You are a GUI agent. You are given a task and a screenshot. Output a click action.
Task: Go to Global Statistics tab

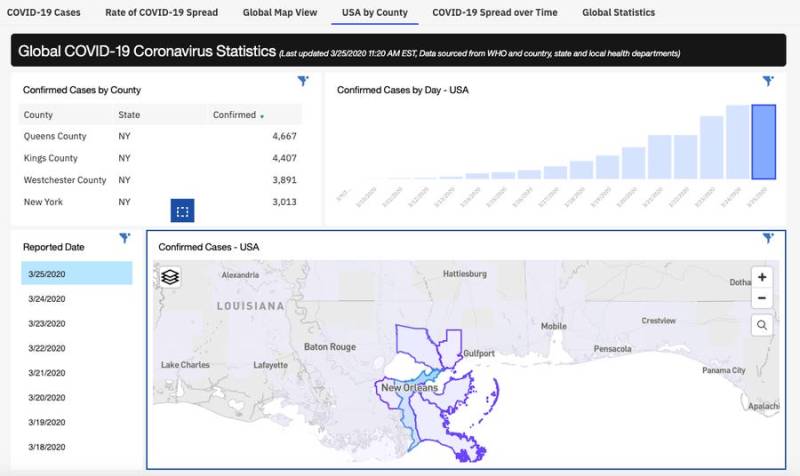(x=619, y=13)
